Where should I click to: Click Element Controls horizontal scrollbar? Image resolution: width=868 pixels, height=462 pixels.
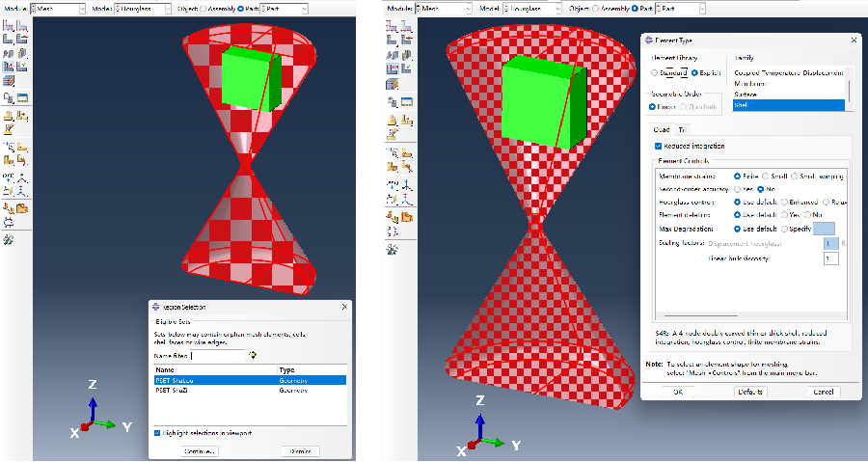coord(701,316)
